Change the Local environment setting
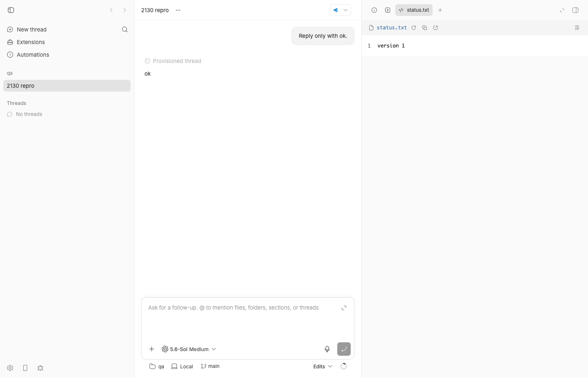588x378 pixels. point(182,366)
